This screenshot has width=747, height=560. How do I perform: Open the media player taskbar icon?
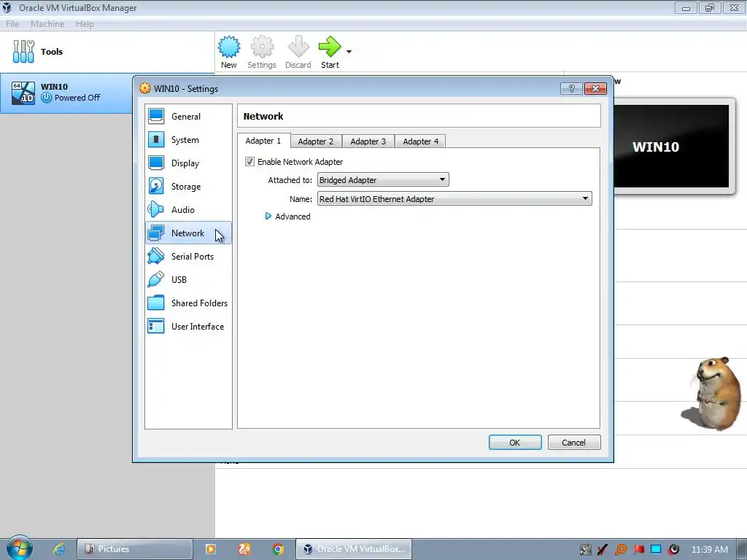[211, 549]
